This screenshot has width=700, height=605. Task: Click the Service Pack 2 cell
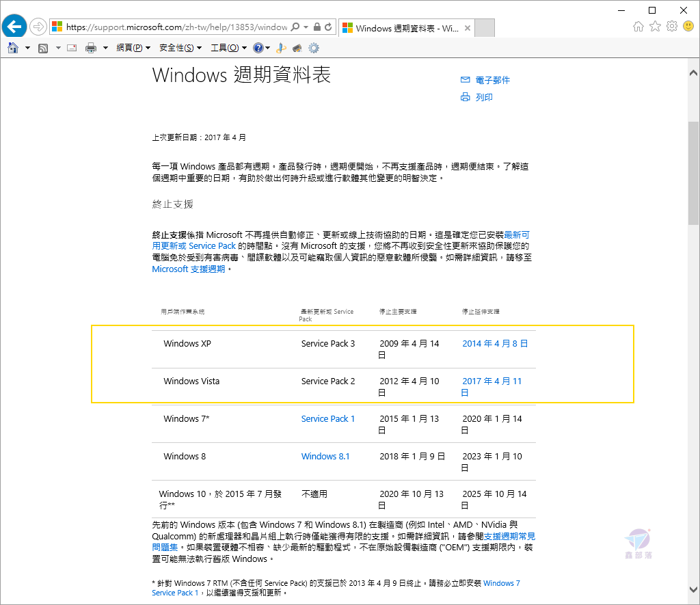327,381
